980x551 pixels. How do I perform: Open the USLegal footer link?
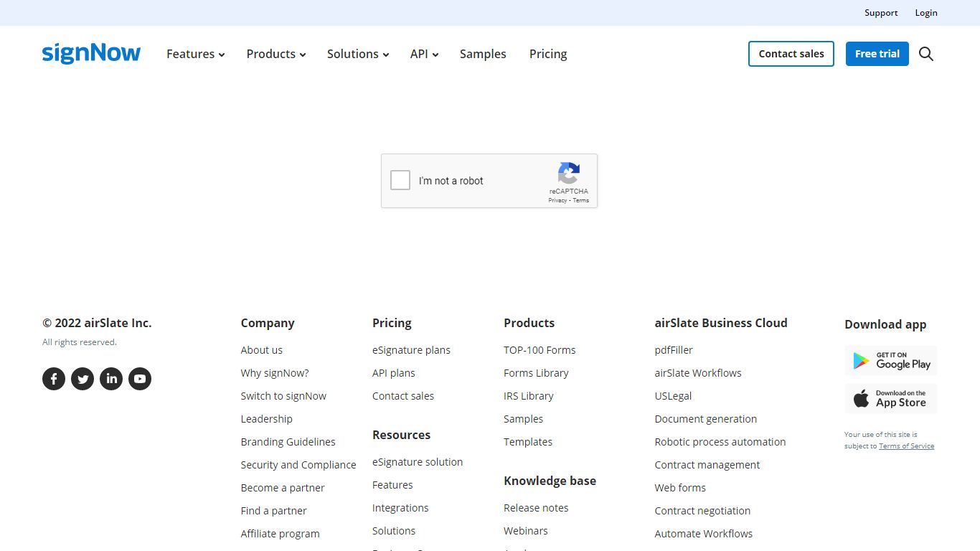(673, 396)
